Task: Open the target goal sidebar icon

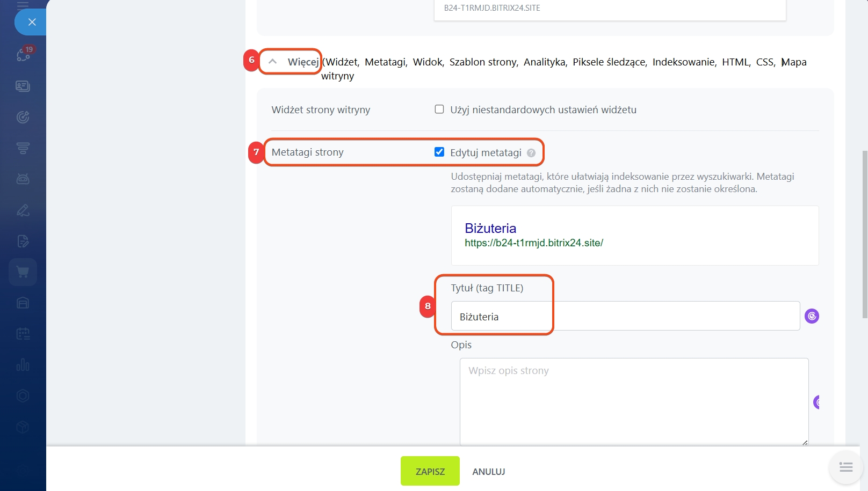Action: pos(23,117)
